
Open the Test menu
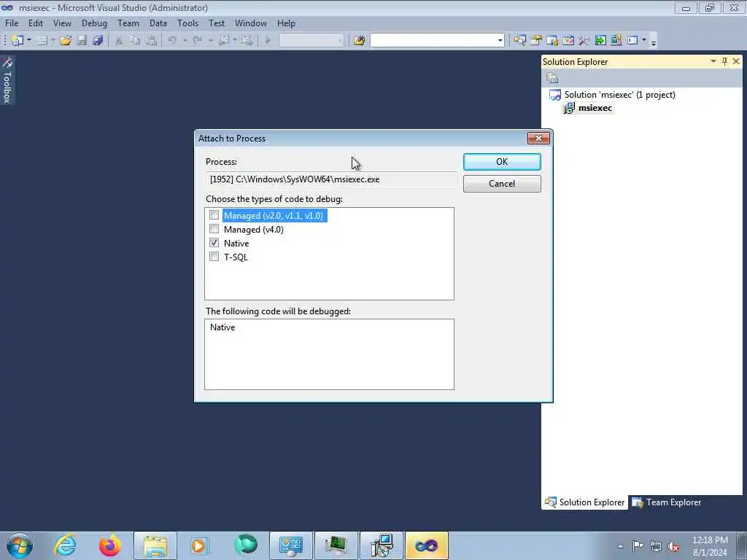[x=216, y=23]
